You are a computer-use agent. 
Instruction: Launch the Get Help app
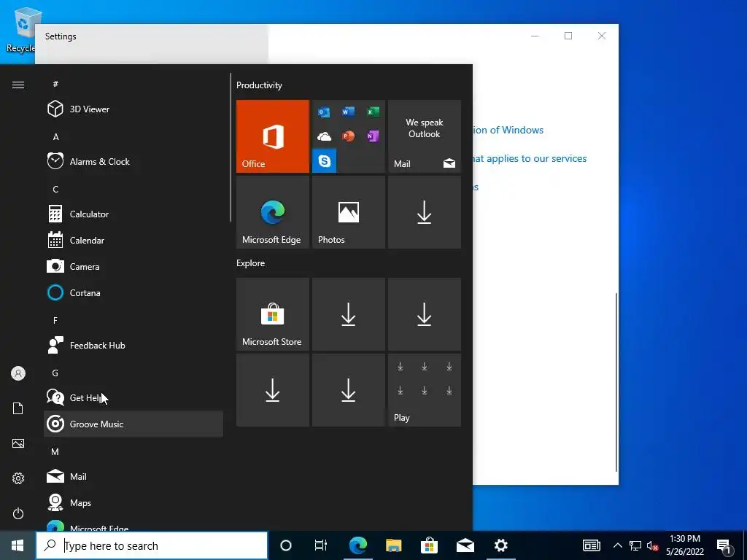133,397
